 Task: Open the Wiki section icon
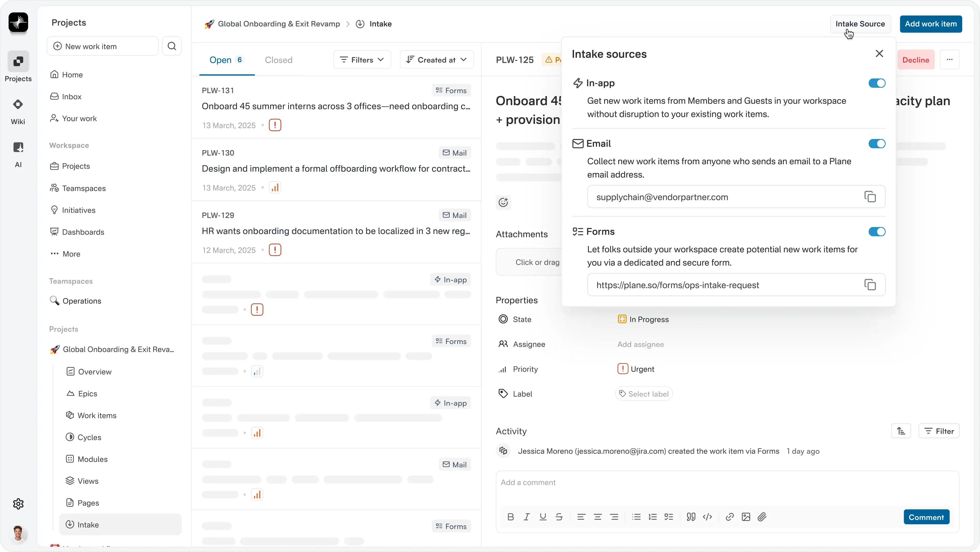pyautogui.click(x=18, y=104)
